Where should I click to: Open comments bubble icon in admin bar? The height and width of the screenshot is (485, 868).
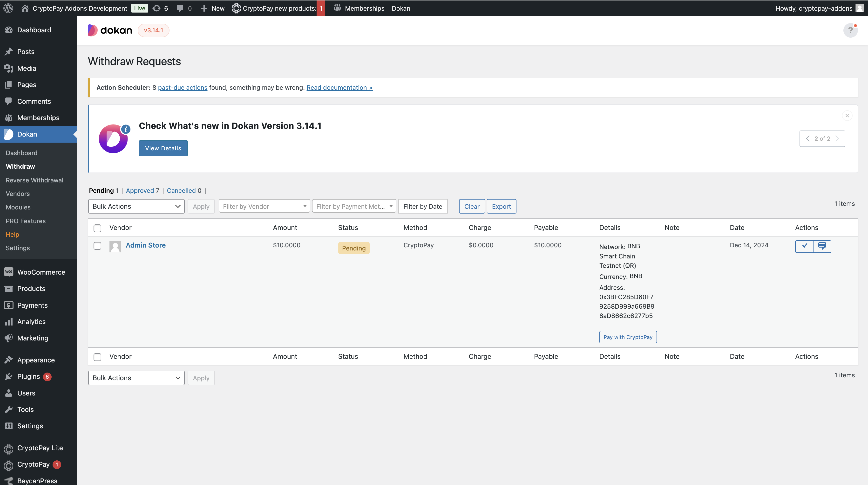tap(180, 8)
